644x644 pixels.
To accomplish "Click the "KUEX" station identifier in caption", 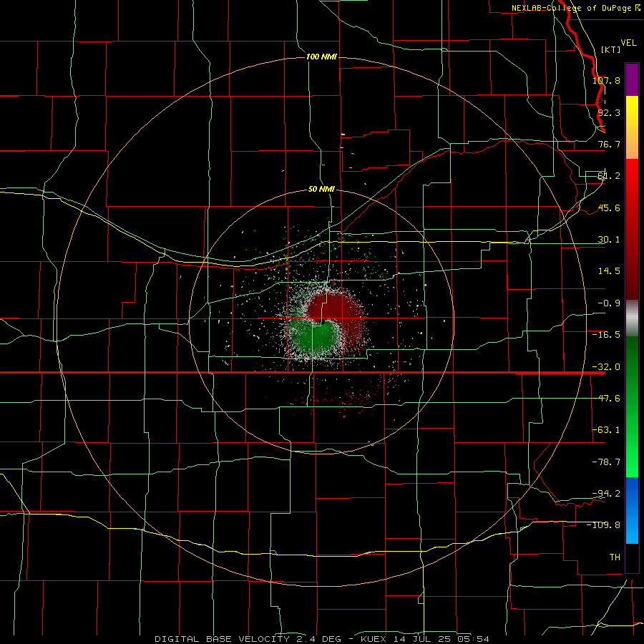I will (x=374, y=639).
